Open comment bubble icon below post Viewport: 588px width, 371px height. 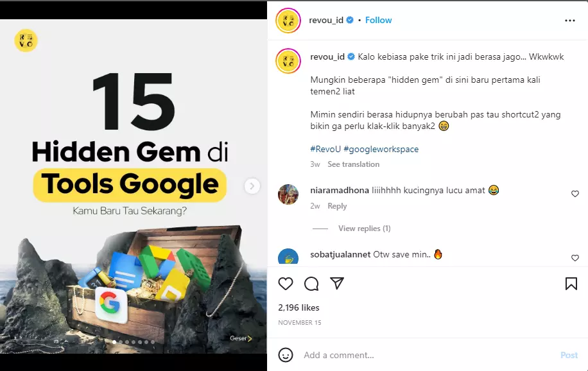pos(311,284)
